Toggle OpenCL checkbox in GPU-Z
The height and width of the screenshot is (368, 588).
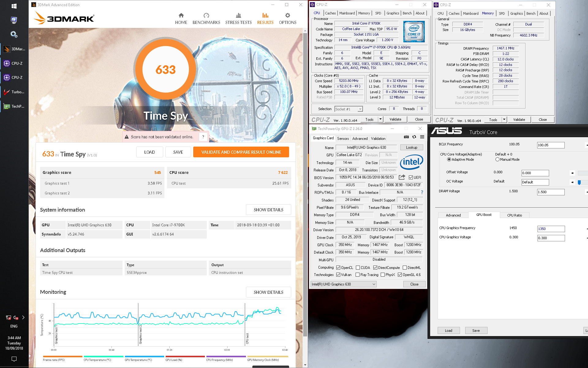[338, 268]
